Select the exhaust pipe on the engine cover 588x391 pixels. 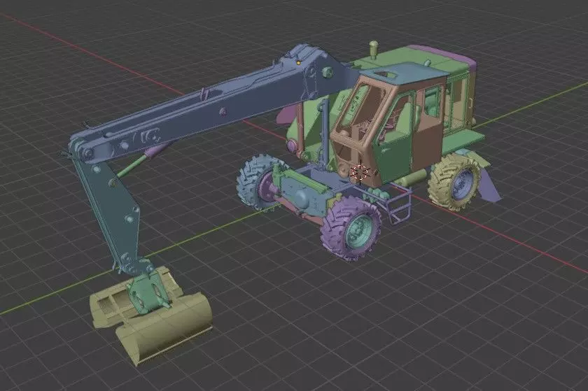click(x=373, y=49)
